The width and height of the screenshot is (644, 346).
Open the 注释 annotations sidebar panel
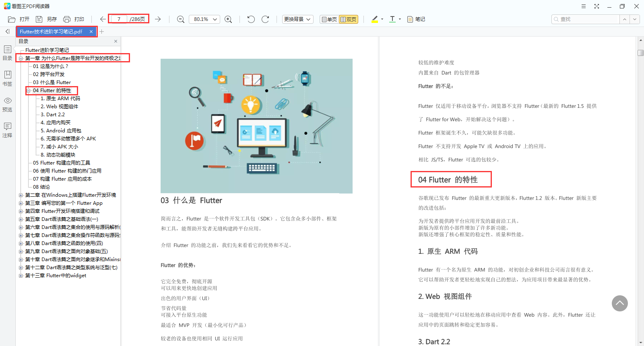[7, 130]
